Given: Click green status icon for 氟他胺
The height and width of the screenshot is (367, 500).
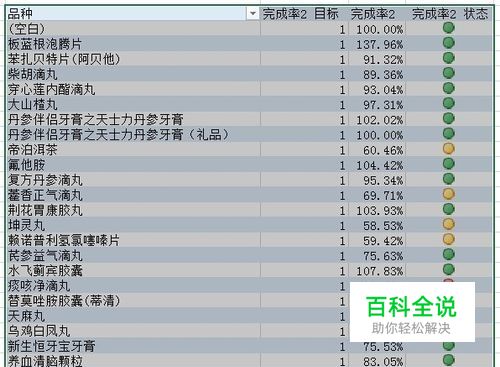Looking at the screenshot, I should tap(449, 164).
